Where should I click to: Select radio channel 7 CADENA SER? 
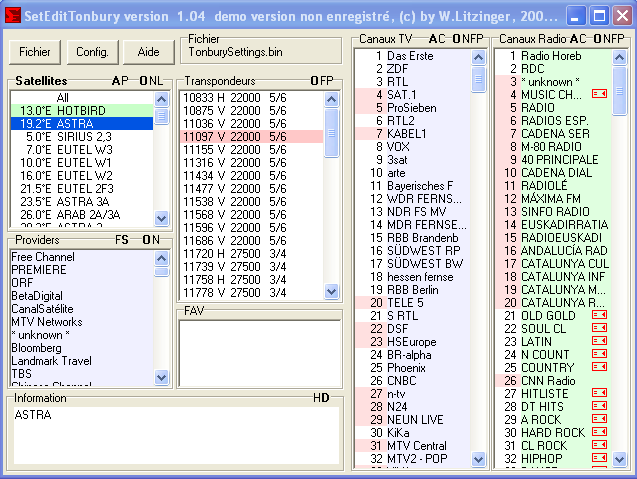pos(554,134)
